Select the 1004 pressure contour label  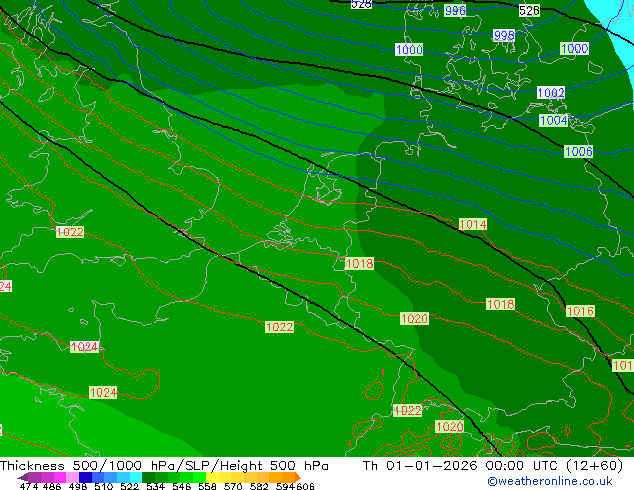(x=553, y=121)
